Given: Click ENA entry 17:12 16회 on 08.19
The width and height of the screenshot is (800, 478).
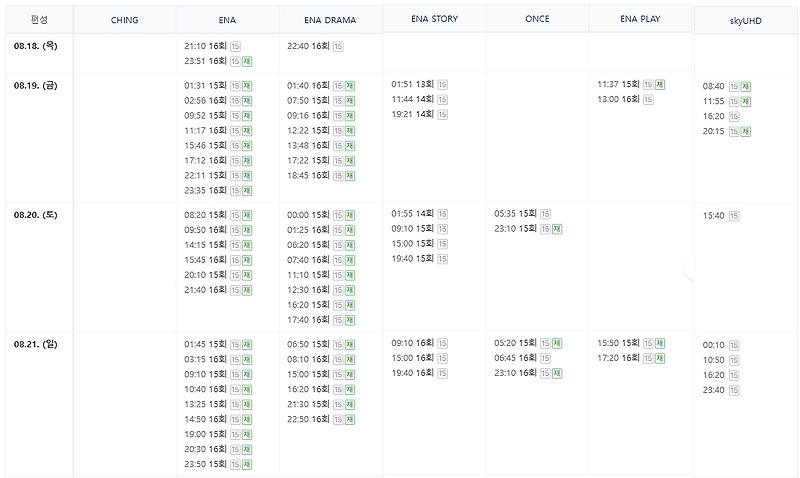Looking at the screenshot, I should [205, 160].
